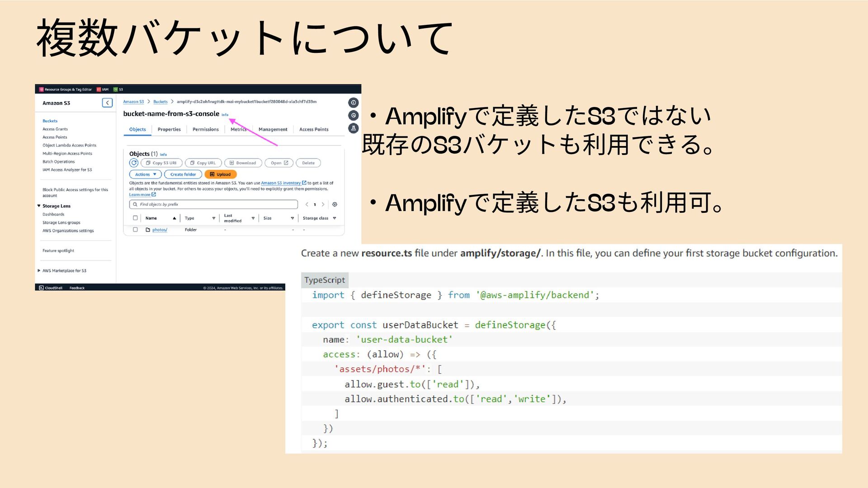The width and height of the screenshot is (868, 488).
Task: Click the search magnifier in prefix field
Action: pyautogui.click(x=135, y=204)
